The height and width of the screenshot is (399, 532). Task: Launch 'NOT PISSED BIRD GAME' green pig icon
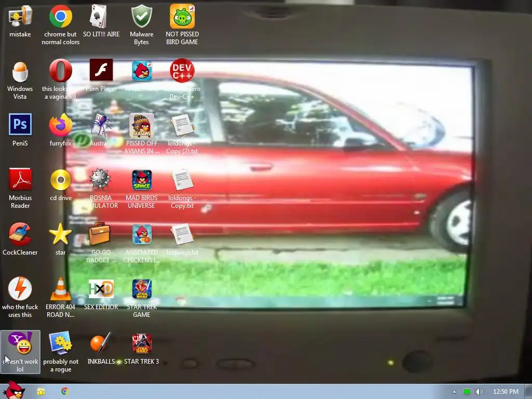click(182, 16)
